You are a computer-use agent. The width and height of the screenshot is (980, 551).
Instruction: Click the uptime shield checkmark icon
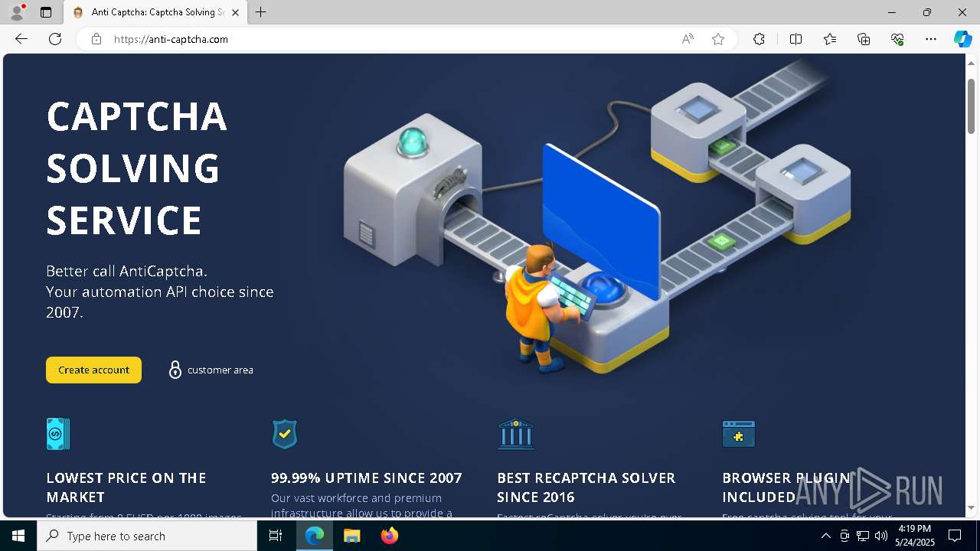(x=285, y=434)
